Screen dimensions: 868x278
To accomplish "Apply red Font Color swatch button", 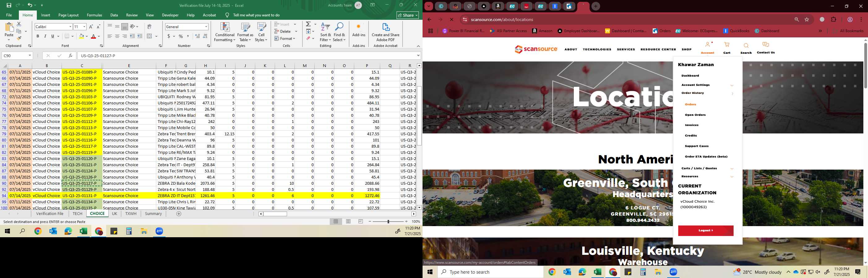I will tap(94, 36).
